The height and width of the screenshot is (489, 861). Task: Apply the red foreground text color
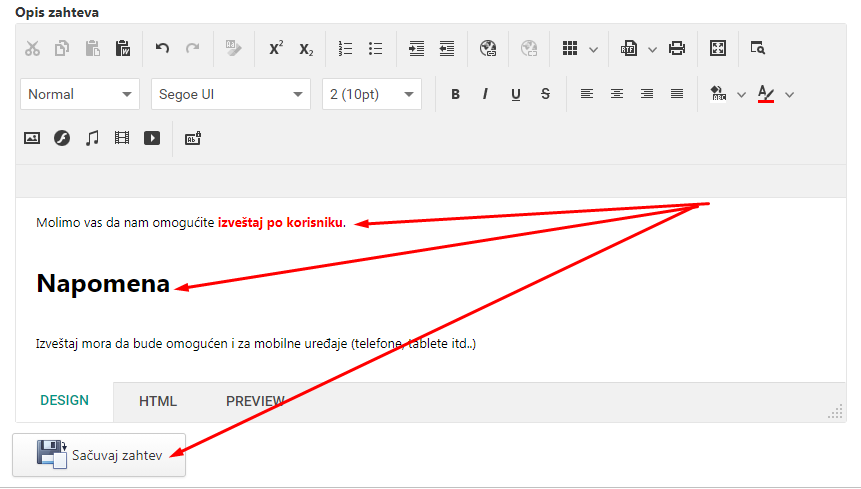point(766,95)
